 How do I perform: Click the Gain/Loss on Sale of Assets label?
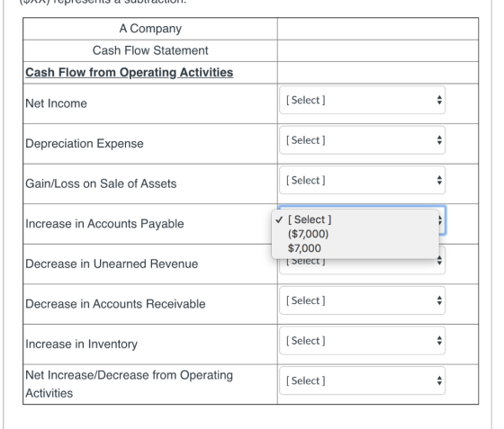click(101, 183)
